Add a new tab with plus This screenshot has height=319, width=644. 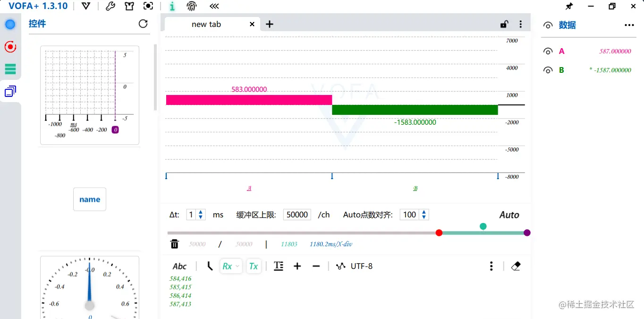pos(270,24)
